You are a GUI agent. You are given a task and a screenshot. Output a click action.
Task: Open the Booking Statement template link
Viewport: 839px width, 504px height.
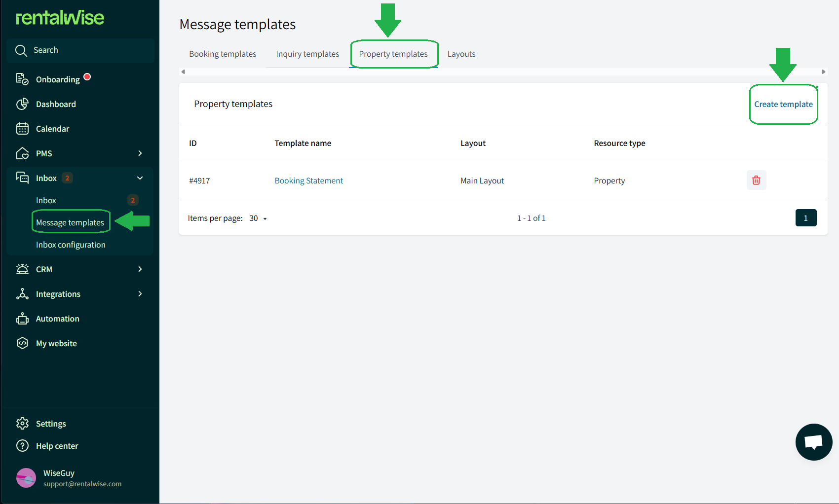308,181
